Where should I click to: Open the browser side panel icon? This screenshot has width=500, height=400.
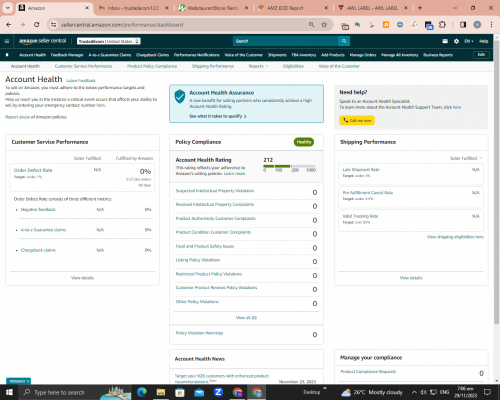[463, 25]
